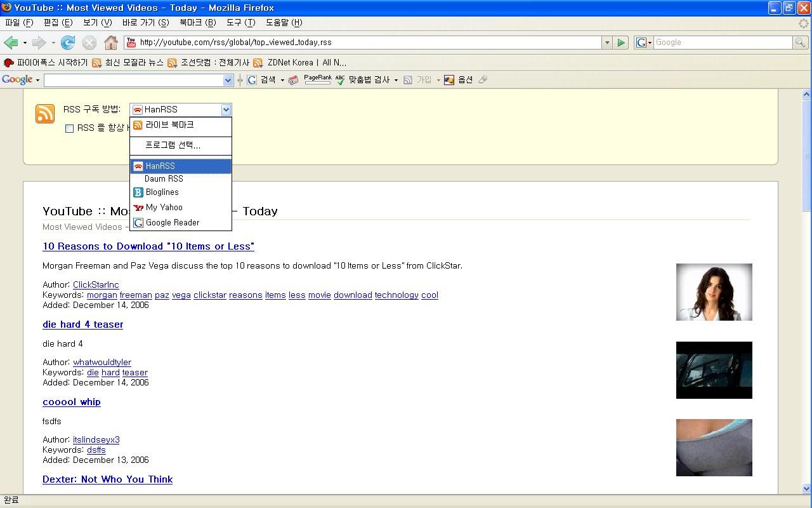Open the 보기 (V) menu

point(97,22)
